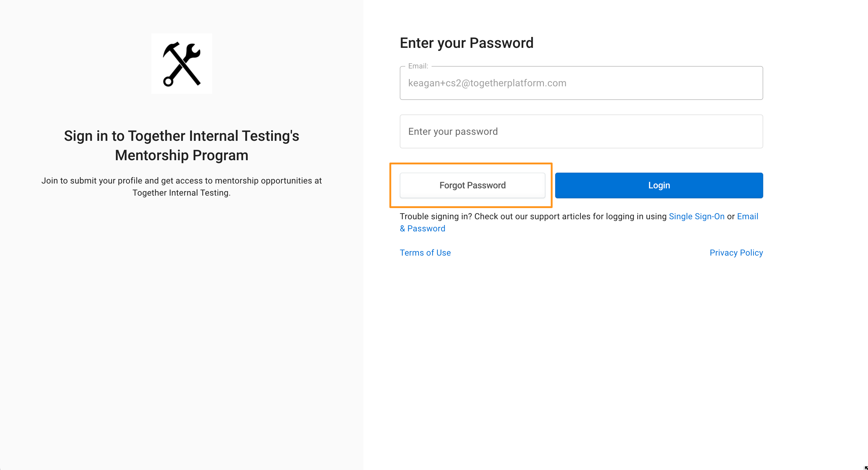Click the diagonal arrow icon in the screen corner
The width and height of the screenshot is (868, 470).
click(x=866, y=468)
